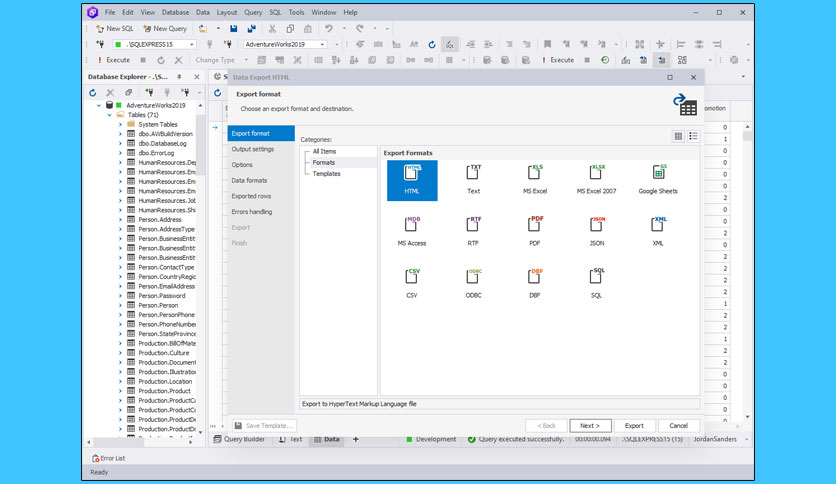Switch formats to large icon view
This screenshot has width=836, height=484.
[678, 136]
